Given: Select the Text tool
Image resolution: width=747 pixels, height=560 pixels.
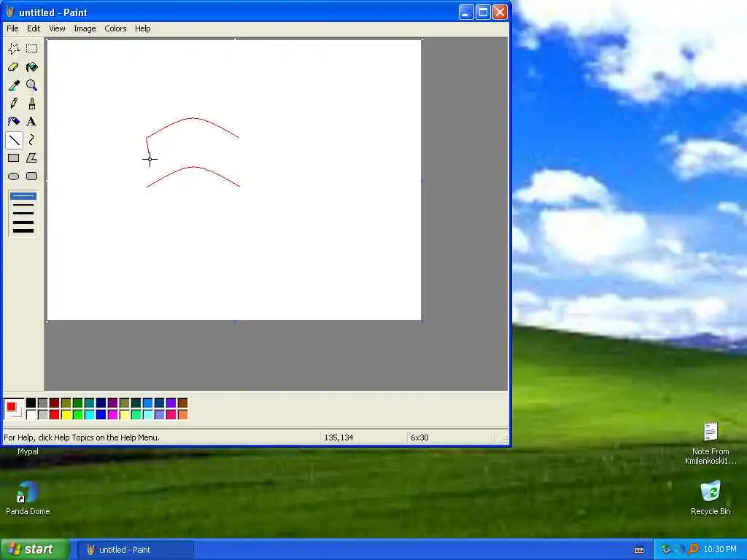Looking at the screenshot, I should point(32,122).
